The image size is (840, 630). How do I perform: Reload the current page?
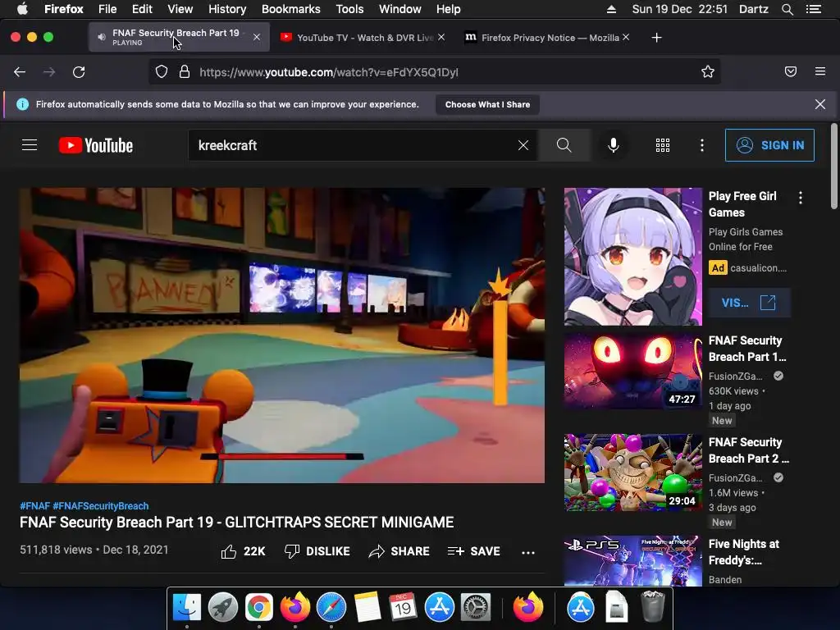(79, 72)
